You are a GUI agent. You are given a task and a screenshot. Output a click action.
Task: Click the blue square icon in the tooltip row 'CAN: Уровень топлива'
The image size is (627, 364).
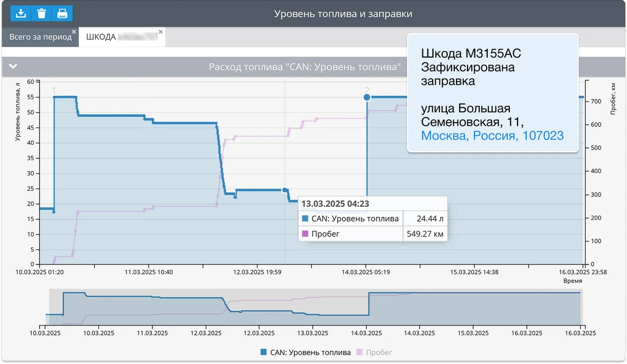304,218
